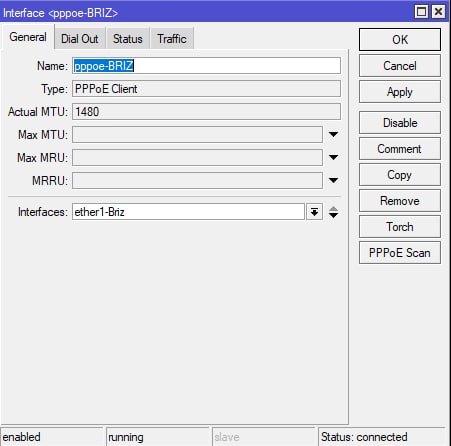Click the Status: connected text
Image resolution: width=451 pixels, height=446 pixels.
click(364, 437)
